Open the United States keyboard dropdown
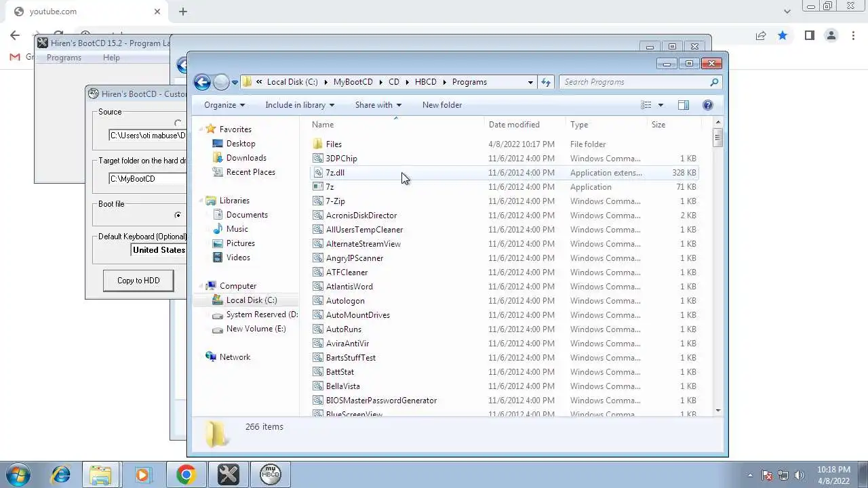This screenshot has width=868, height=488. (x=159, y=250)
